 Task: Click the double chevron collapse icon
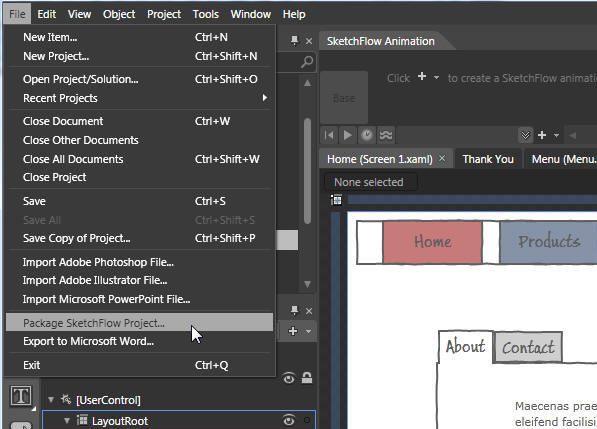[525, 135]
